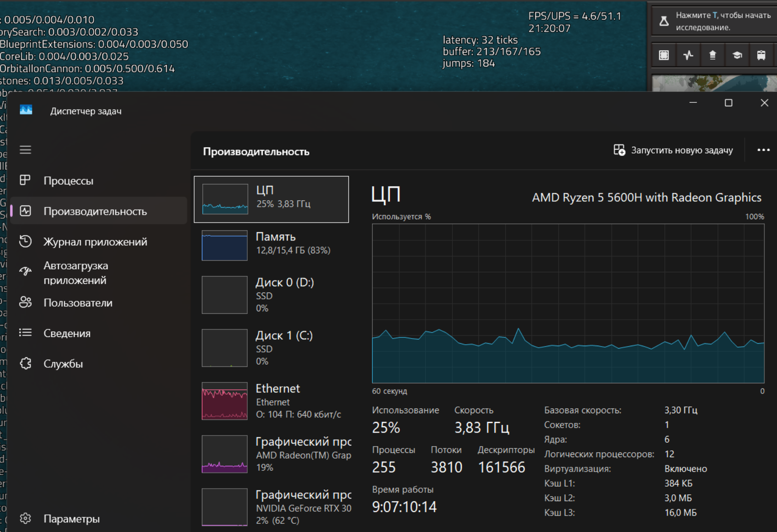Click the Параметры gear icon
This screenshot has width=777, height=532.
click(x=25, y=518)
